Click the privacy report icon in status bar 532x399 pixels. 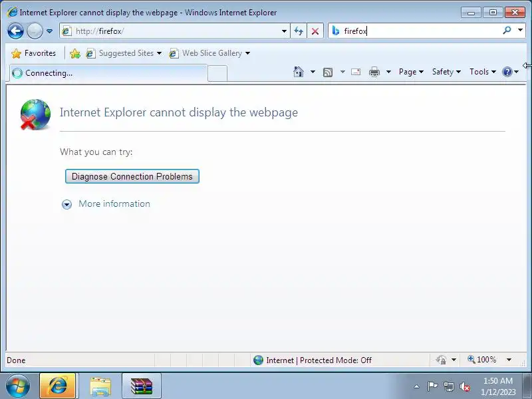442,360
